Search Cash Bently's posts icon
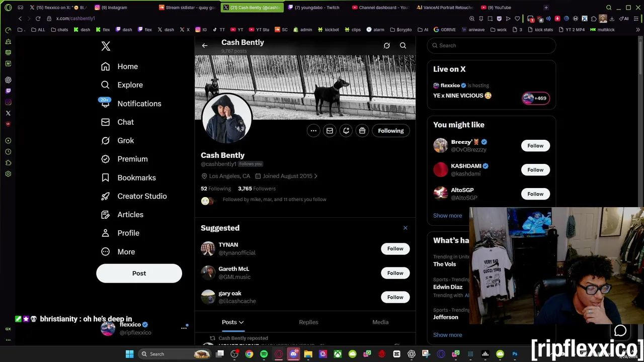 click(x=403, y=46)
